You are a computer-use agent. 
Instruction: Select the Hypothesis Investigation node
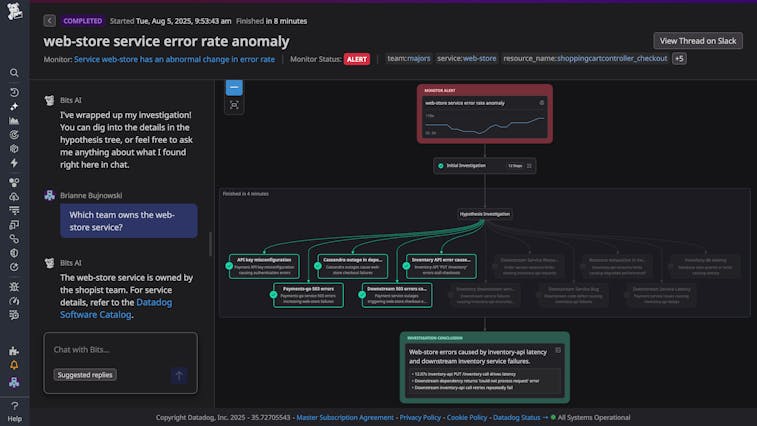[484, 214]
